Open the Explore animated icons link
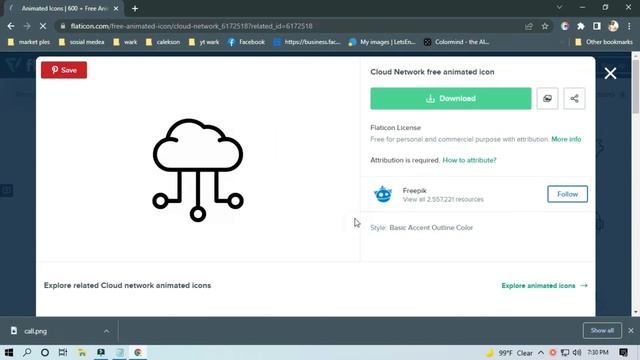This screenshot has height=360, width=640. [x=544, y=286]
